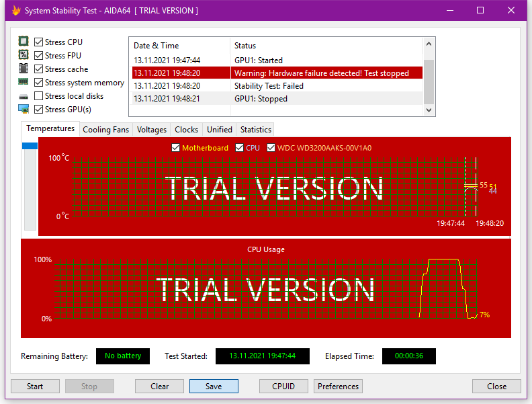Click the Close button at bottom right

[496, 387]
